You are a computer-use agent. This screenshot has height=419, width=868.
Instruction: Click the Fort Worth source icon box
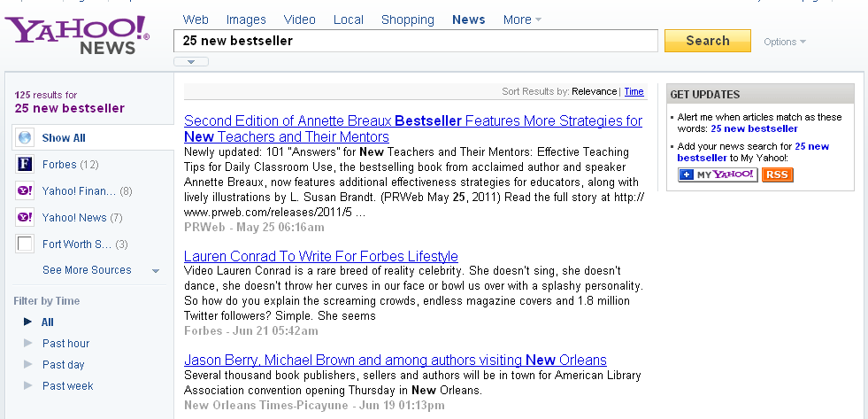click(x=25, y=244)
